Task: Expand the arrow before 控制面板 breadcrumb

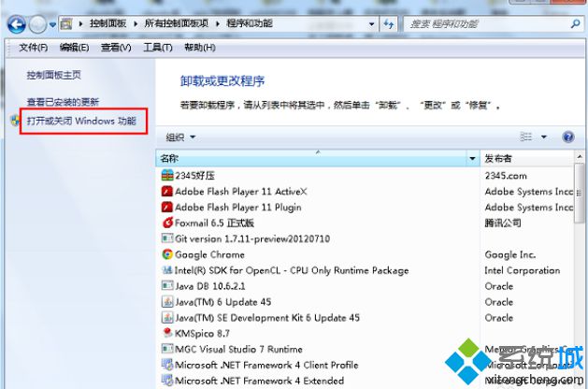Action: pyautogui.click(x=80, y=24)
